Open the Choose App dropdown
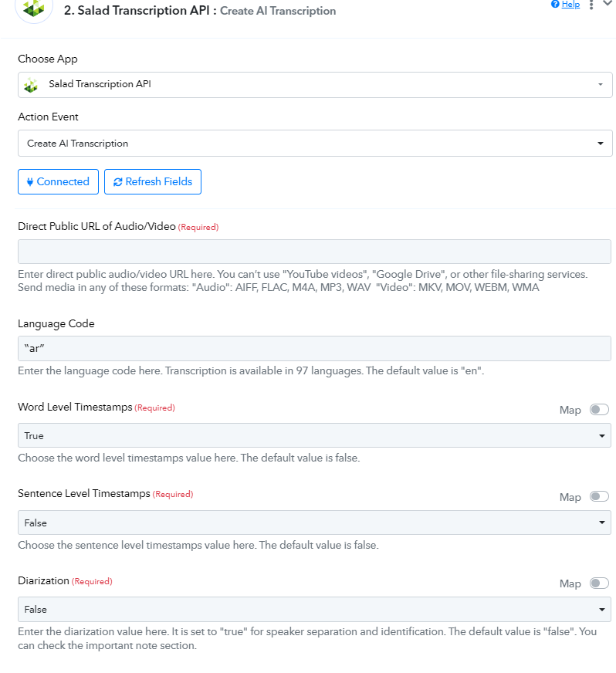 [x=315, y=85]
